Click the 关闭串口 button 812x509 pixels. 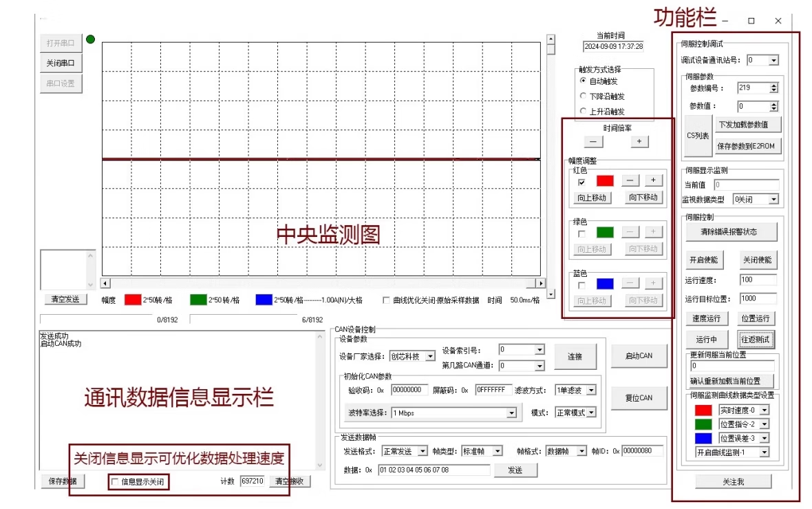click(x=61, y=63)
